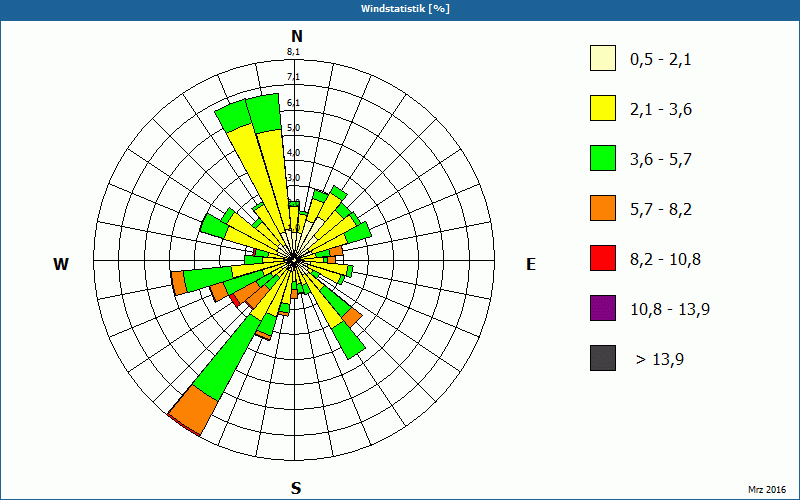
Task: Click the pale yellow 0,5 - 2,1 legend swatch
Action: tap(603, 58)
